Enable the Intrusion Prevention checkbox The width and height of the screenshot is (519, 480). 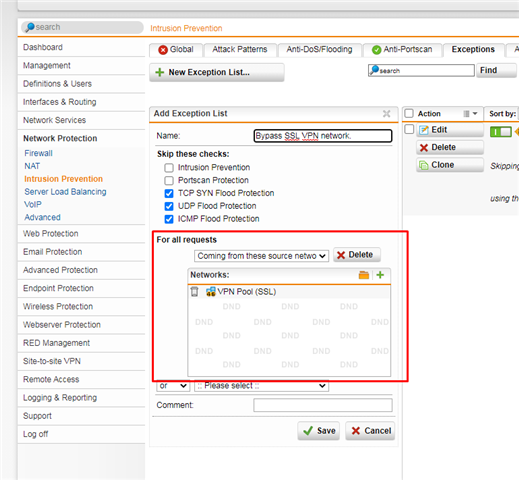coord(169,168)
